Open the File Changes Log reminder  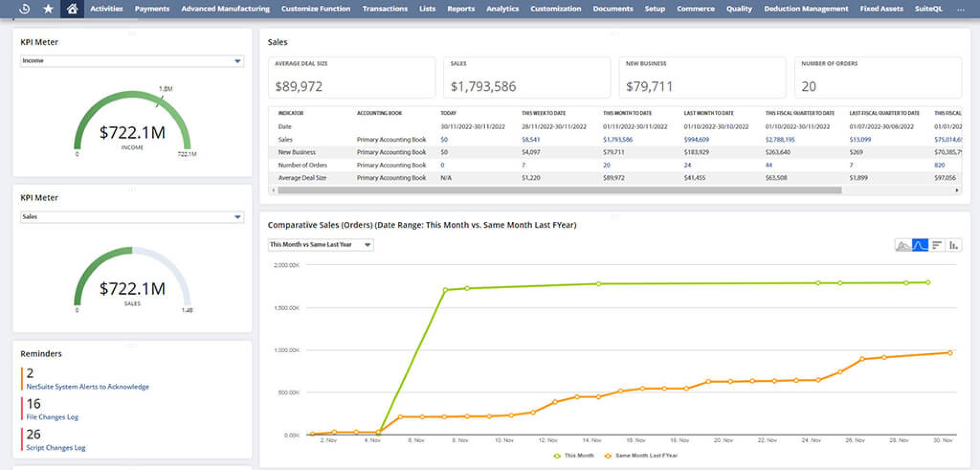point(52,417)
